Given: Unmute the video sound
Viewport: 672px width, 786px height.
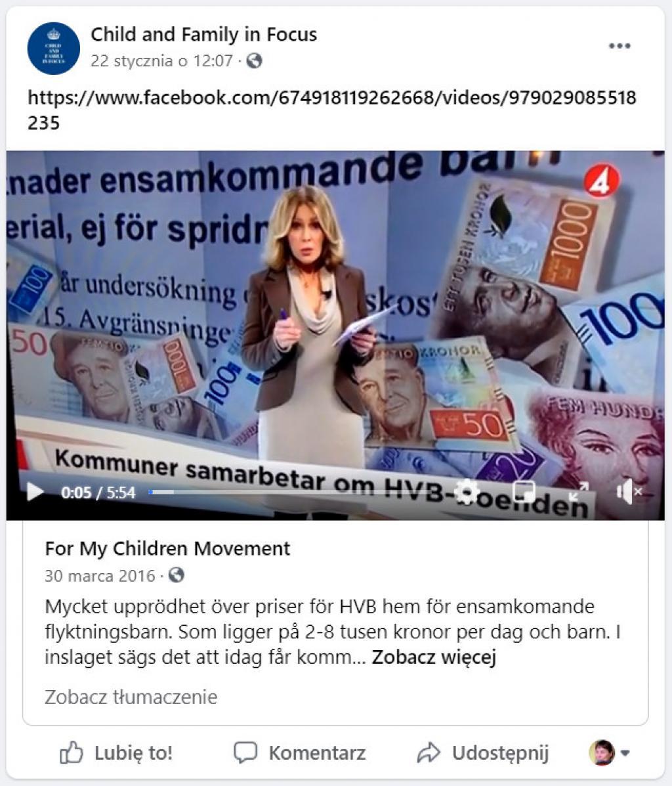Looking at the screenshot, I should [x=629, y=492].
